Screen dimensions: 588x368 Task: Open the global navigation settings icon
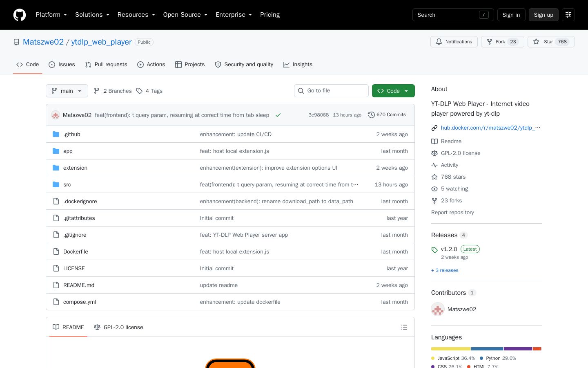click(x=568, y=15)
